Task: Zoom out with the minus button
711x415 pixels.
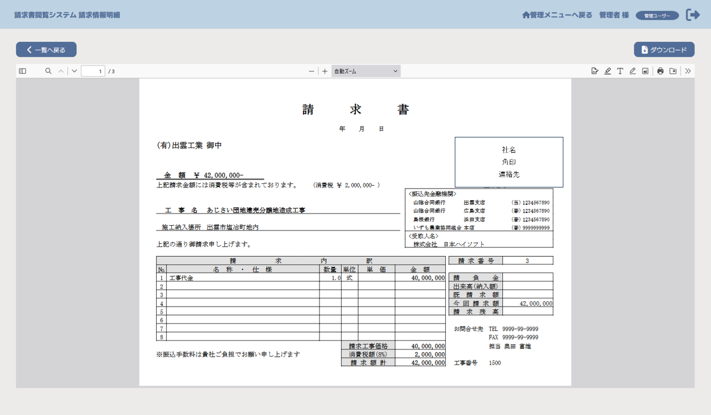Action: pyautogui.click(x=311, y=71)
